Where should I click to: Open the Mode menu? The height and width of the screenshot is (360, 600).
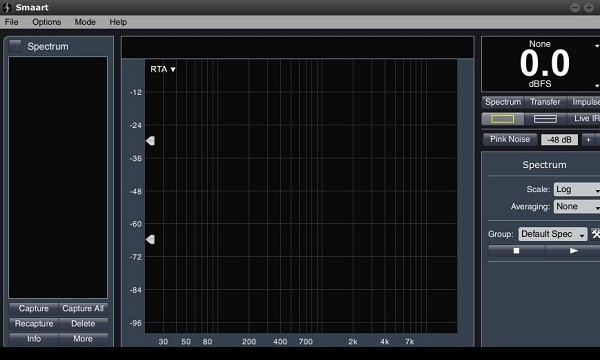click(85, 22)
